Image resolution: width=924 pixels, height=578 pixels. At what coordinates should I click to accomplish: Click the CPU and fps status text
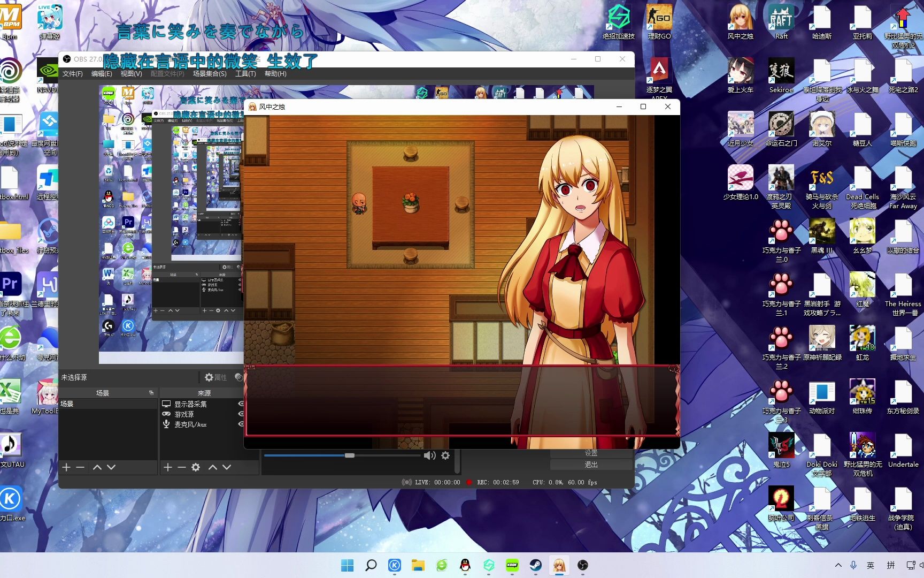565,482
